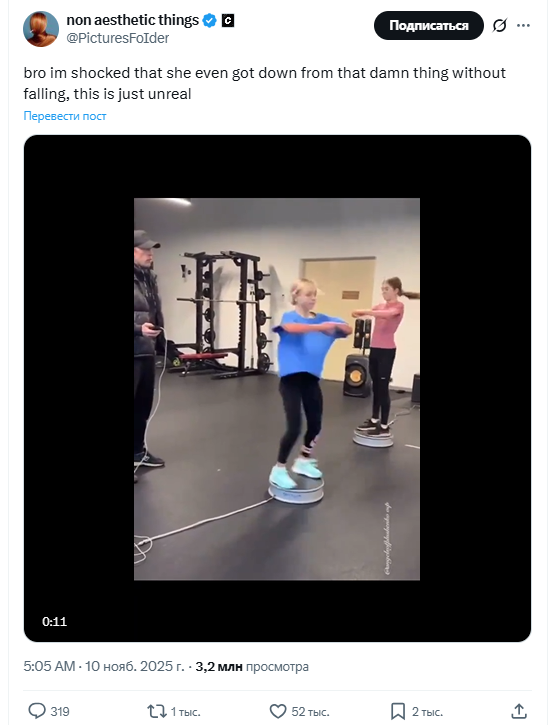
Task: Click the blue verified badge
Action: tap(209, 20)
